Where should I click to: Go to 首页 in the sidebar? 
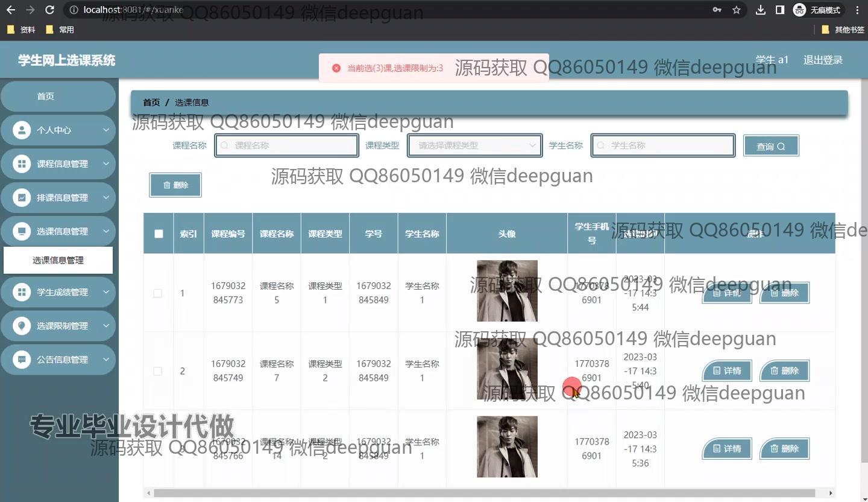point(58,97)
